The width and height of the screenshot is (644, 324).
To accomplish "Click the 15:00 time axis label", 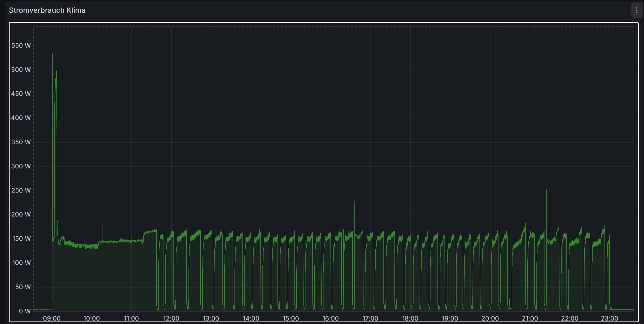I will [x=291, y=318].
